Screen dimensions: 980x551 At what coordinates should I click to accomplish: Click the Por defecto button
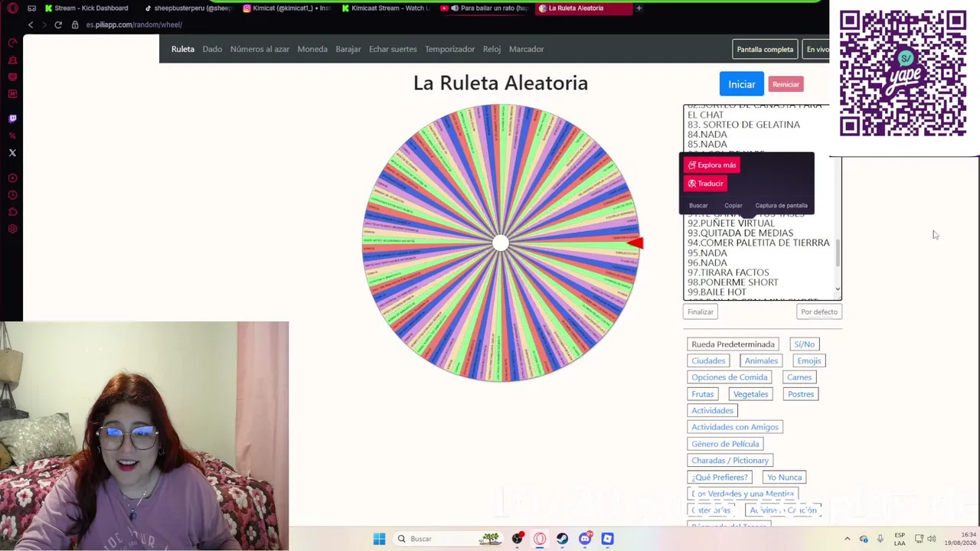coord(819,311)
